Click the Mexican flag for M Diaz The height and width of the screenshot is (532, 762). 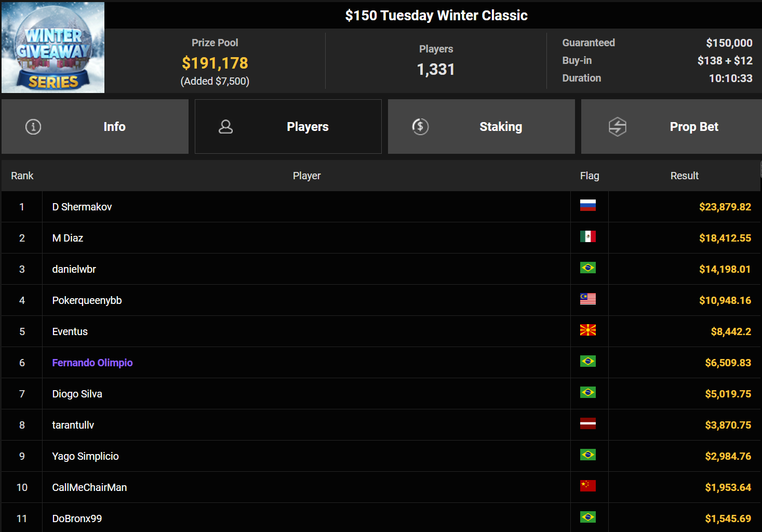coord(587,237)
